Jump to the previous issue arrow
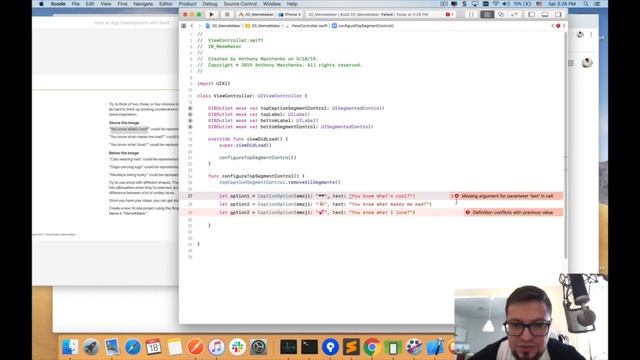The height and width of the screenshot is (360, 640). point(553,26)
